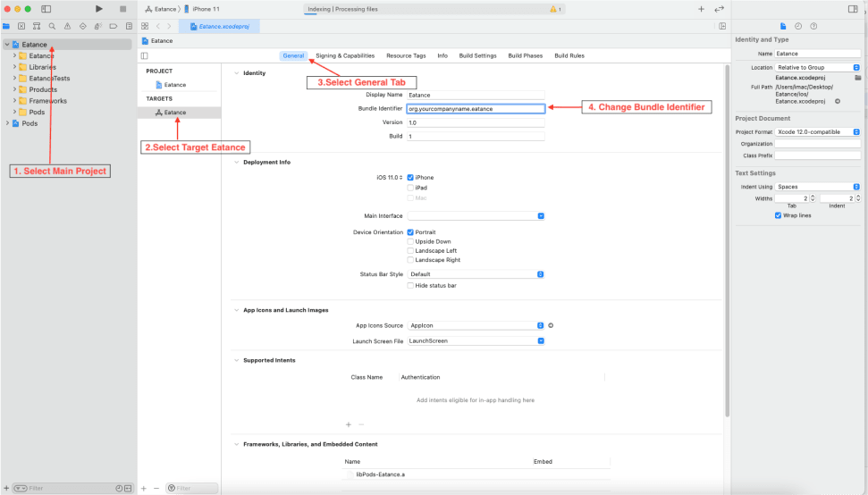Enable the iPad device checkbox
The height and width of the screenshot is (495, 868).
click(410, 188)
